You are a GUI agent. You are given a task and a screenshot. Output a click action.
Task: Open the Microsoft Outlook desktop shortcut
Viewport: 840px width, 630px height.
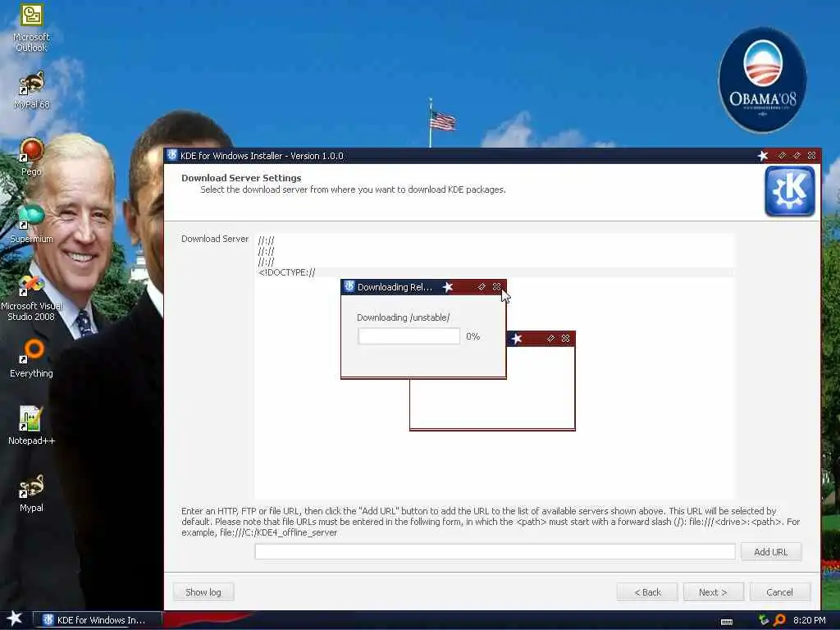pyautogui.click(x=31, y=27)
